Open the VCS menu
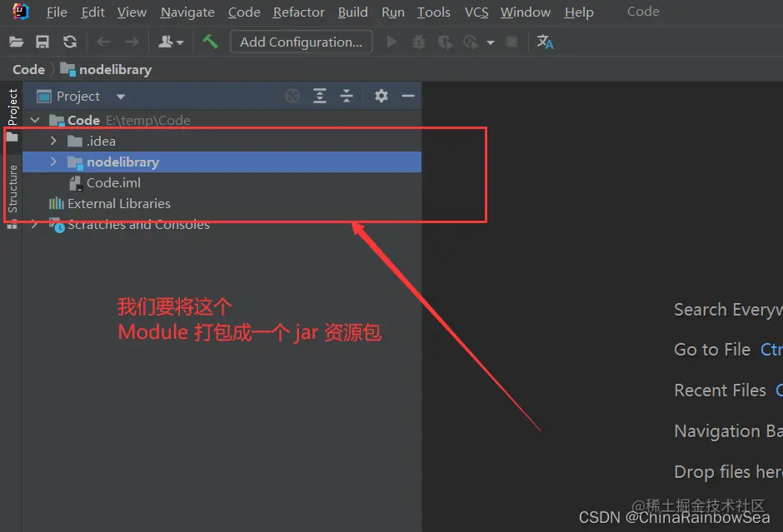Screen dimensions: 783x532 point(476,12)
